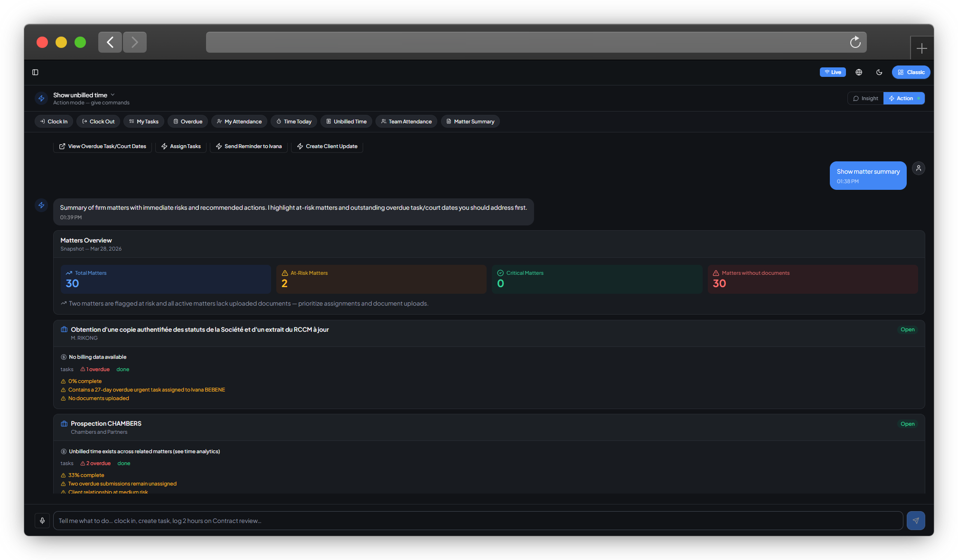Image resolution: width=958 pixels, height=560 pixels.
Task: Click View Overdue Task/Court Dates
Action: tap(103, 146)
